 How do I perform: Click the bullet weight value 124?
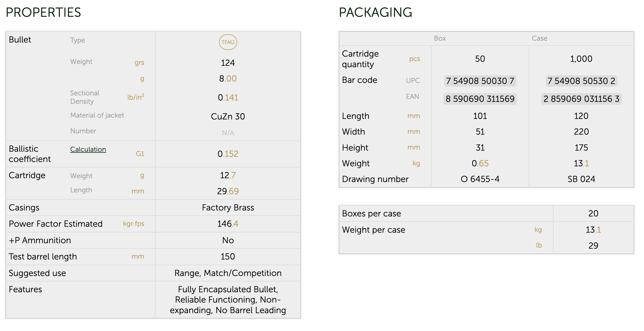pyautogui.click(x=228, y=63)
